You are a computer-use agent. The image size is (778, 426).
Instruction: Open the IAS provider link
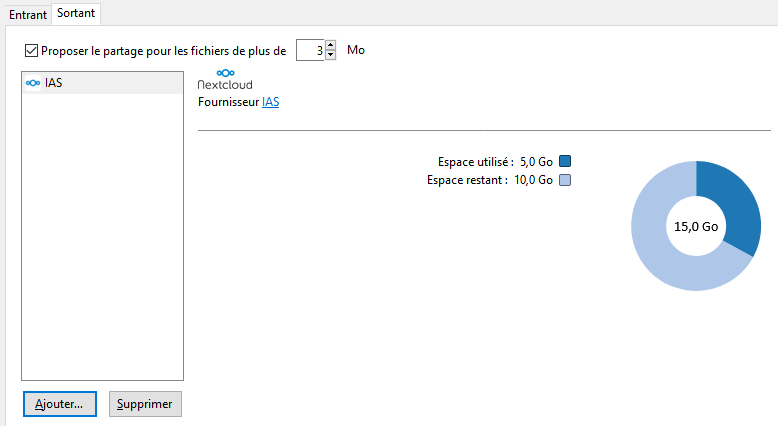(270, 102)
